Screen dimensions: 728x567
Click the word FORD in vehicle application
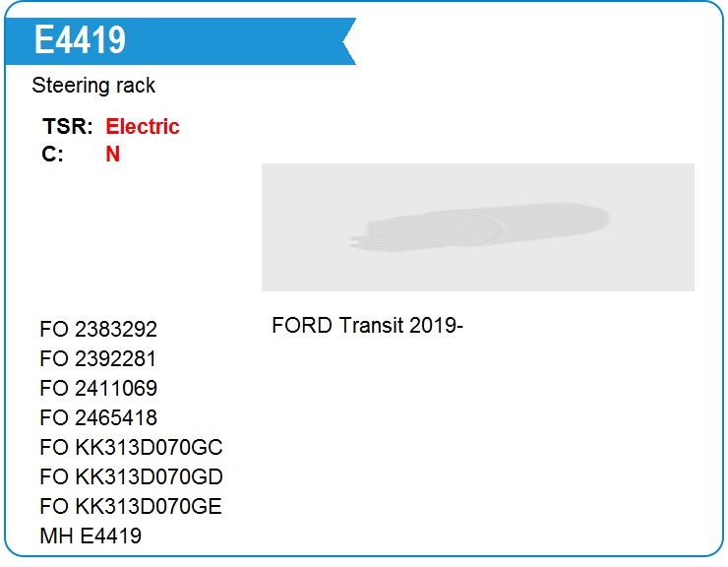coord(301,326)
